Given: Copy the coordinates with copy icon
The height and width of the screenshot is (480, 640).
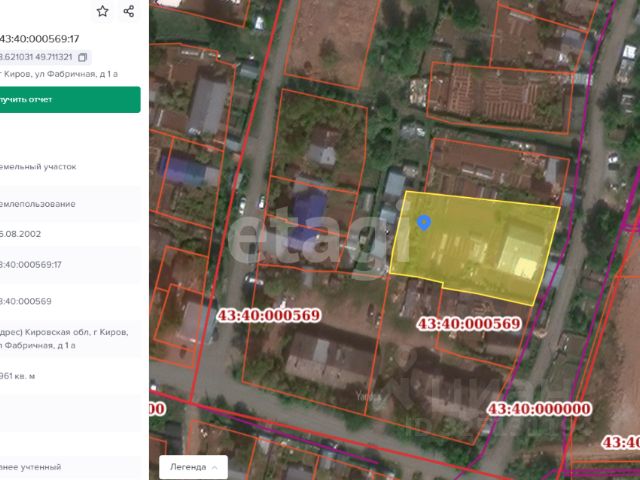Looking at the screenshot, I should (x=82, y=57).
